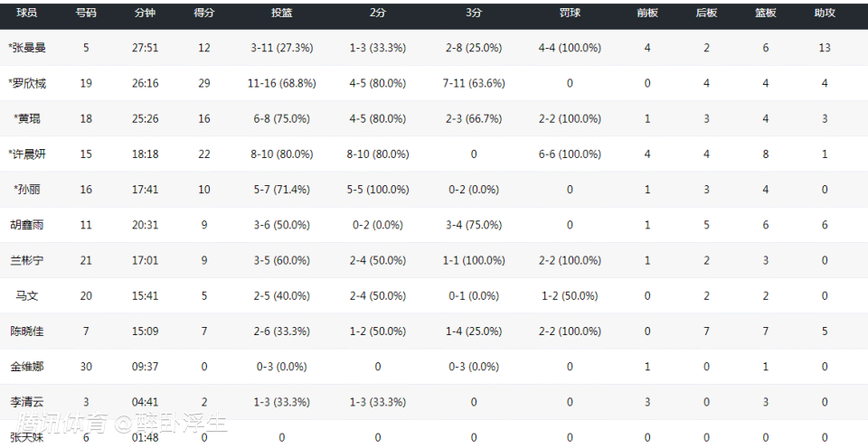Click the 球员 column header

[x=27, y=14]
